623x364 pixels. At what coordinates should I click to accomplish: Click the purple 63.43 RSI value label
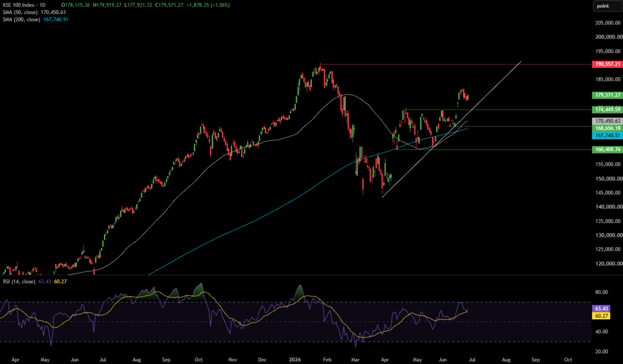click(x=599, y=308)
